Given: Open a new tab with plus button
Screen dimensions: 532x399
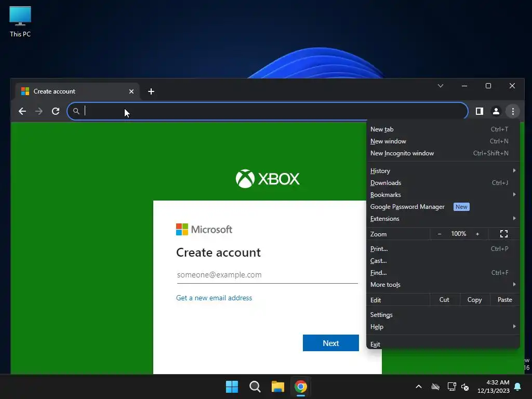Looking at the screenshot, I should click(151, 91).
